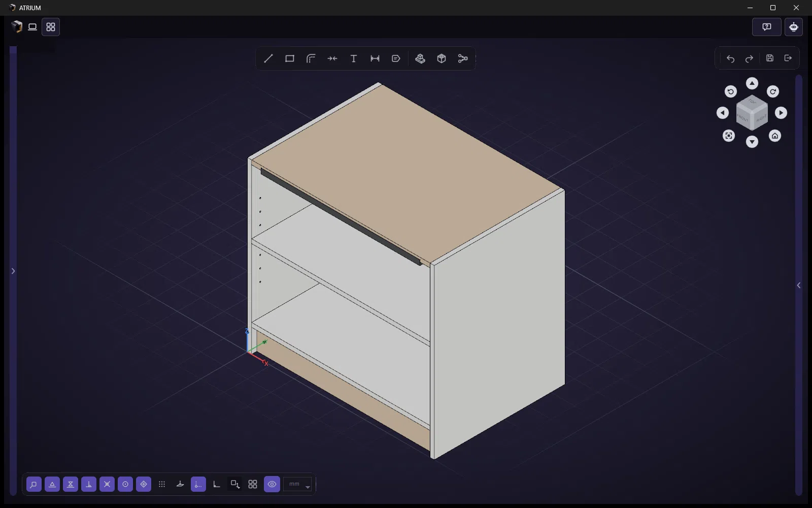Click the export arrow icon
The height and width of the screenshot is (508, 812).
[788, 58]
